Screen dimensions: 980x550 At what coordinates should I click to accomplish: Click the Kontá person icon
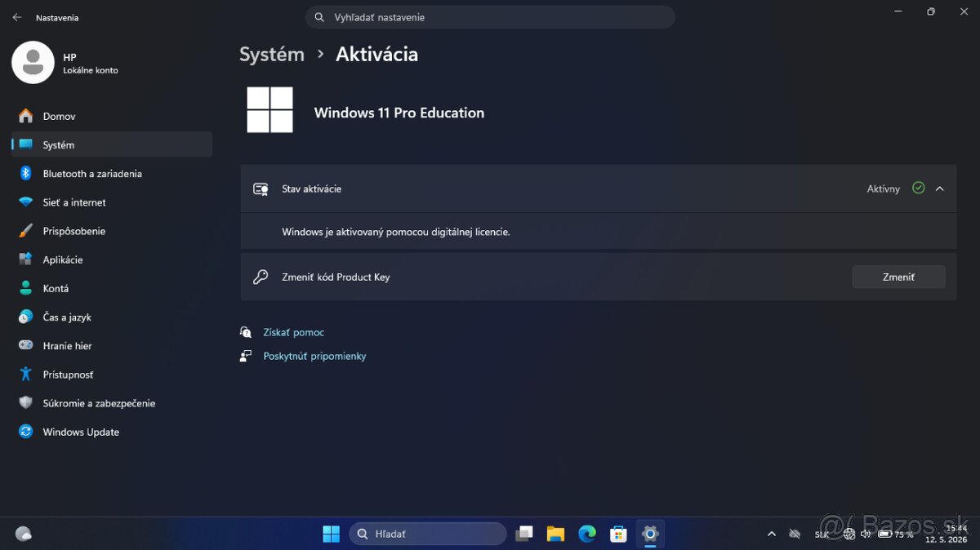pos(26,288)
